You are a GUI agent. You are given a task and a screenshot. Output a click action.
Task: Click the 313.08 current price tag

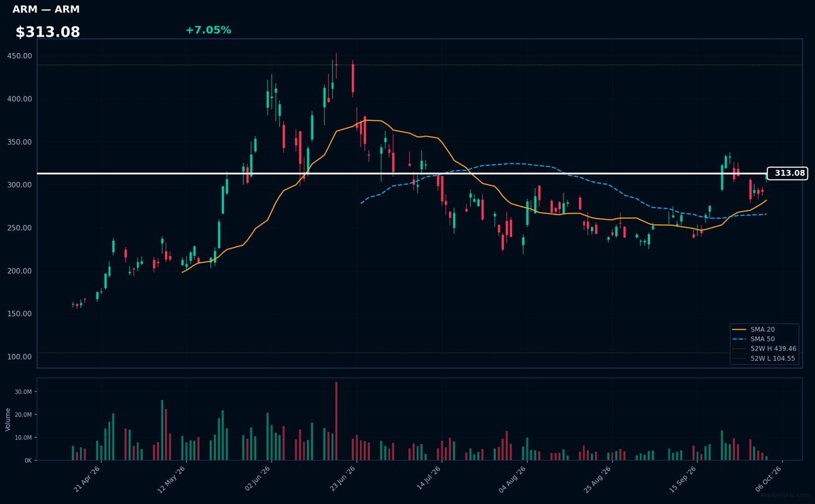click(787, 173)
